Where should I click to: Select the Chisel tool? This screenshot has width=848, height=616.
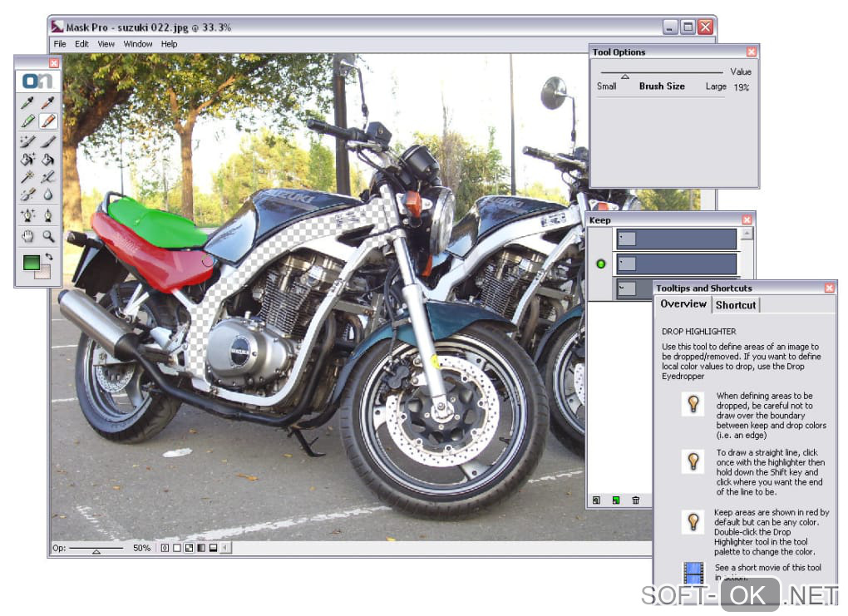27,195
